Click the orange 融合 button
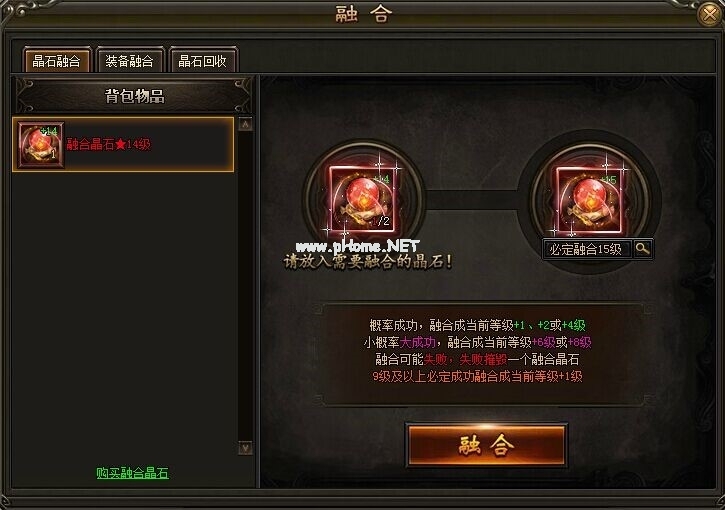 486,445
